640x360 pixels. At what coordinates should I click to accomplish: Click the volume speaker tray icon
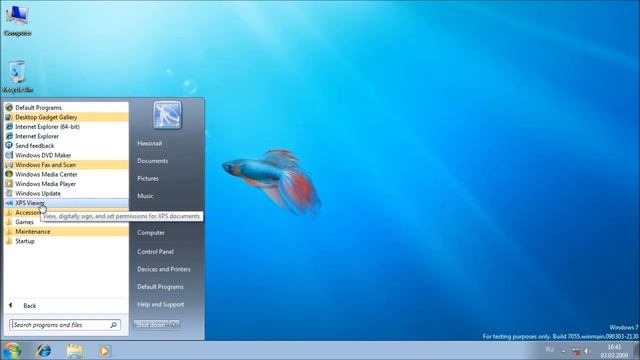[x=587, y=351]
